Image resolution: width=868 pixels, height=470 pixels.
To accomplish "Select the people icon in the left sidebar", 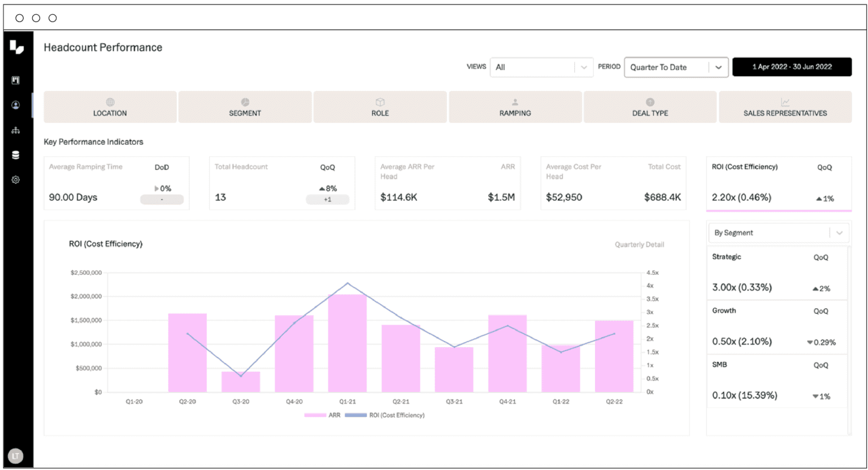I will point(16,105).
